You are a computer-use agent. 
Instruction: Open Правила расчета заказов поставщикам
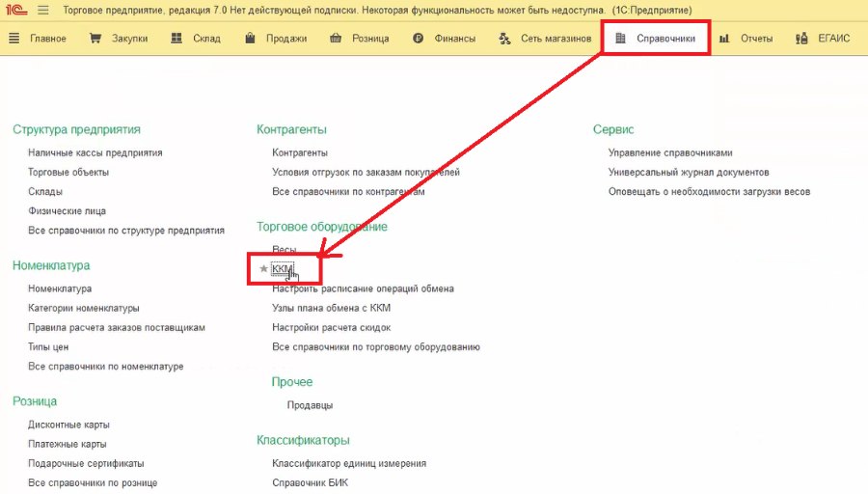click(117, 327)
